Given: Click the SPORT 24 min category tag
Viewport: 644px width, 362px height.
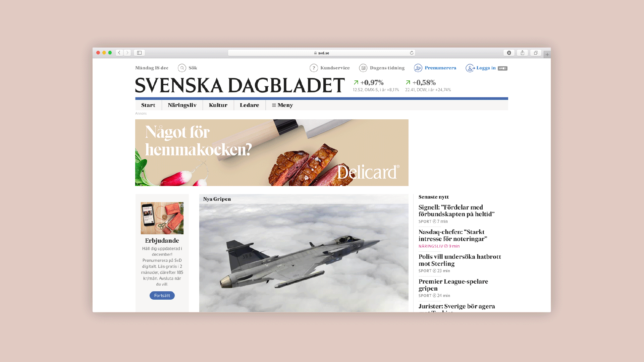Looking at the screenshot, I should [434, 296].
